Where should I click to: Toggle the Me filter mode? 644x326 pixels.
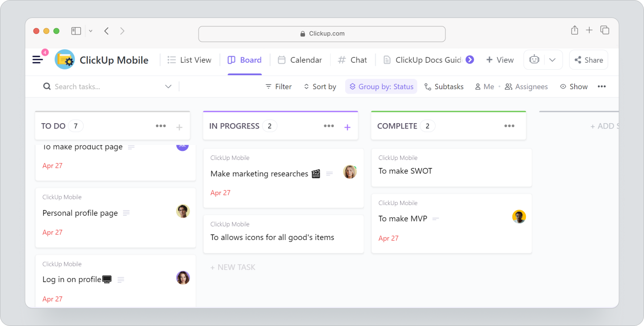pos(484,86)
